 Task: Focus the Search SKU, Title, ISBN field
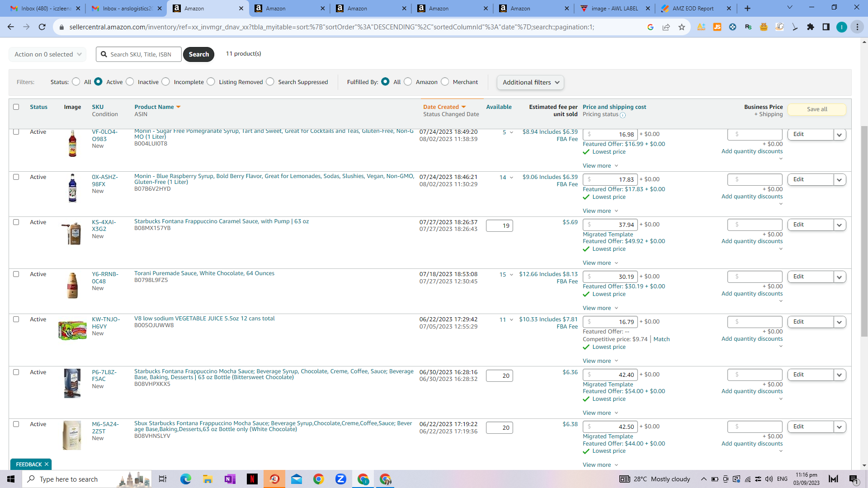(x=139, y=54)
